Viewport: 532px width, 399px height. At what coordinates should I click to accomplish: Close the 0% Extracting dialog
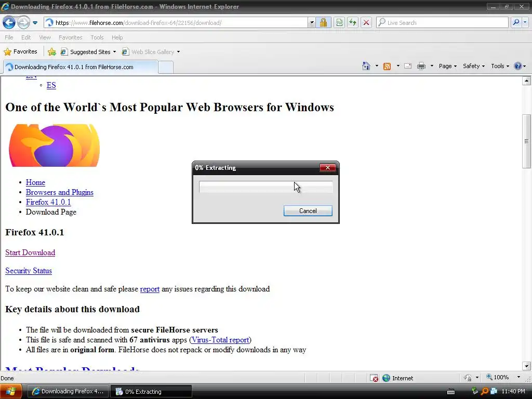click(327, 168)
